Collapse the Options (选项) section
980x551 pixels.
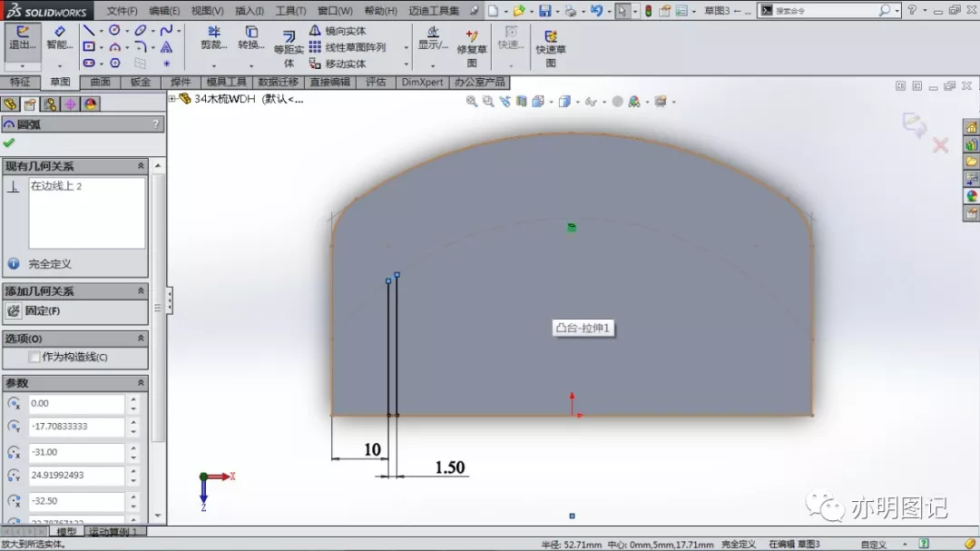pos(141,339)
